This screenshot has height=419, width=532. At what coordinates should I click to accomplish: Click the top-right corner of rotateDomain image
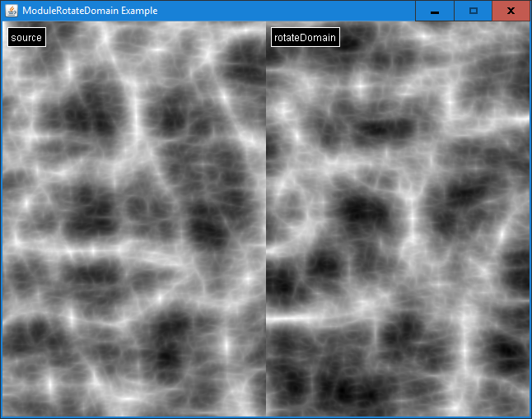[528, 23]
